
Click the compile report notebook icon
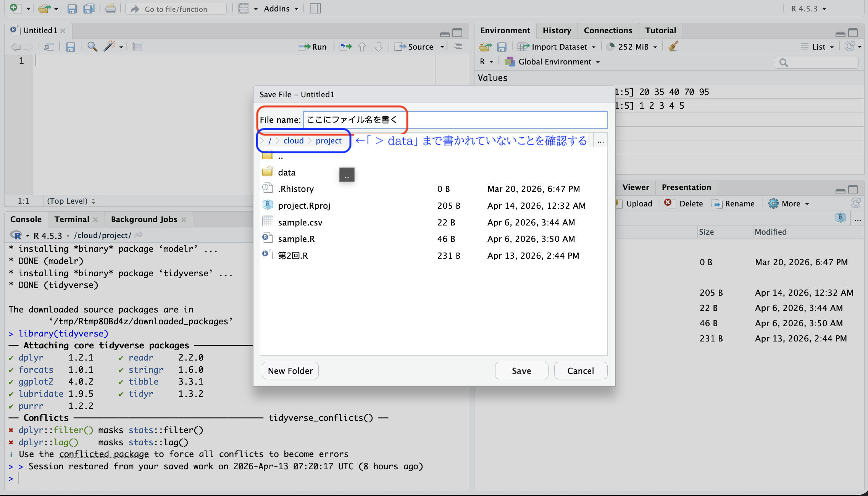pyautogui.click(x=137, y=47)
